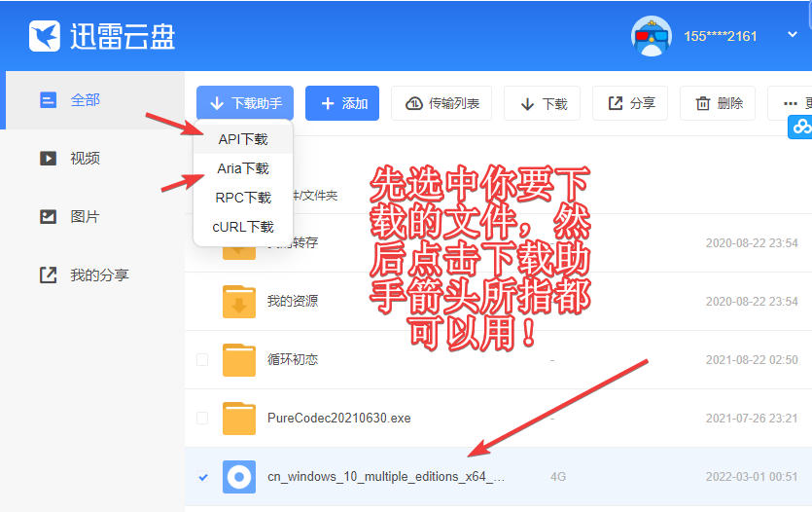The width and height of the screenshot is (812, 512).
Task: Click the 下载 toolbar button
Action: [x=543, y=103]
